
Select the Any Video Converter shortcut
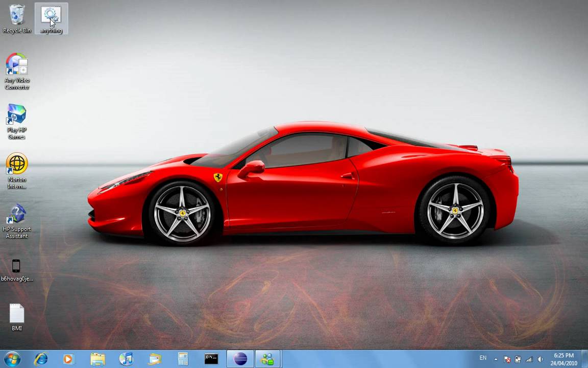(x=17, y=72)
